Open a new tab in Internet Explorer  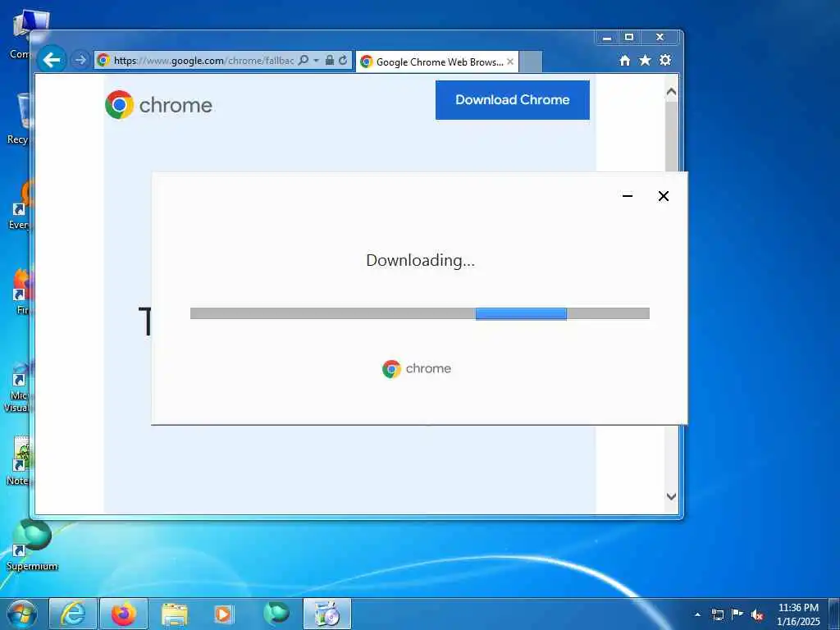pos(531,62)
